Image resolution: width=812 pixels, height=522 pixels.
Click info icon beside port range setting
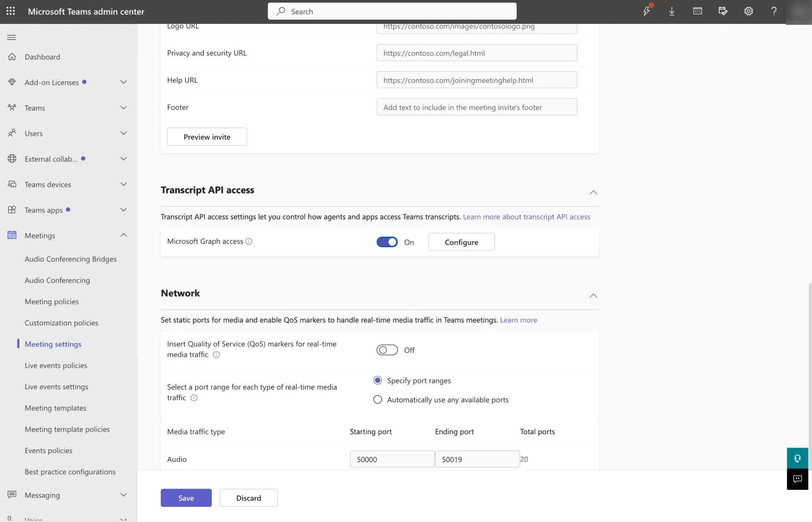194,398
